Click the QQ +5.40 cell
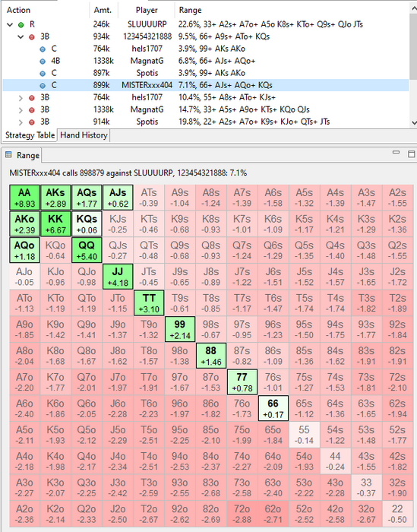 coord(87,250)
